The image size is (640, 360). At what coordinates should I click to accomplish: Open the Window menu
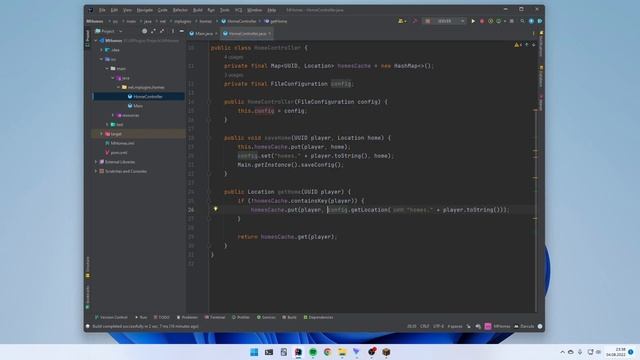click(x=254, y=10)
